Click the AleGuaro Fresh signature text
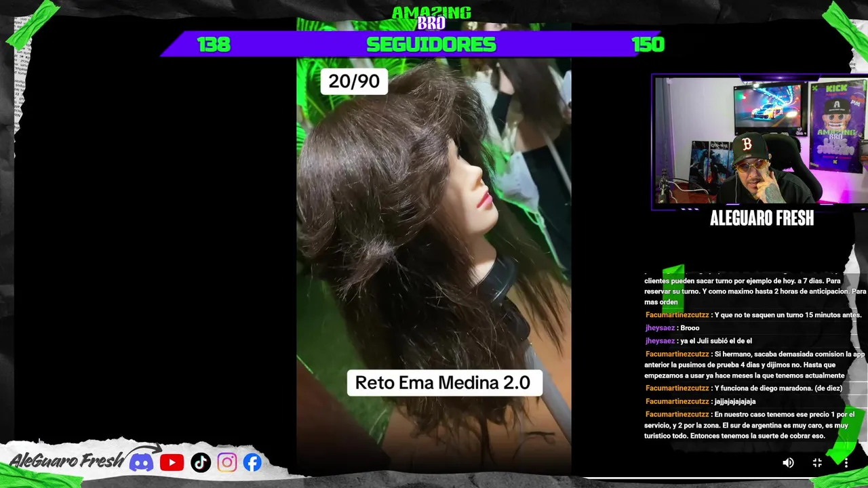Image resolution: width=868 pixels, height=488 pixels. (x=67, y=461)
